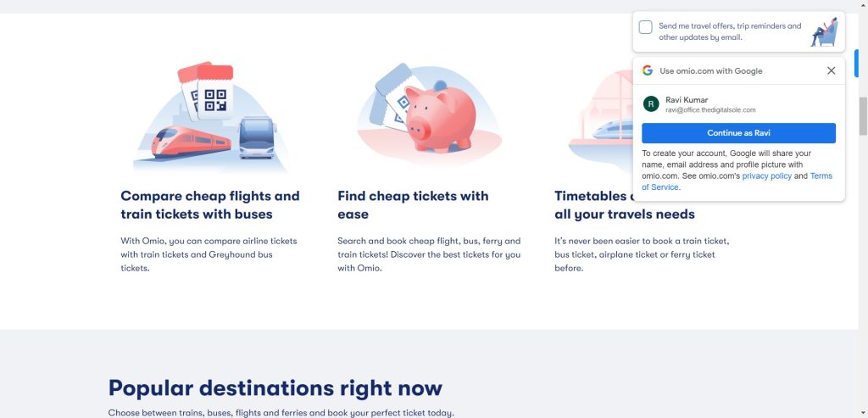This screenshot has height=418, width=868.
Task: Click the bus illustration
Action: coord(256,137)
